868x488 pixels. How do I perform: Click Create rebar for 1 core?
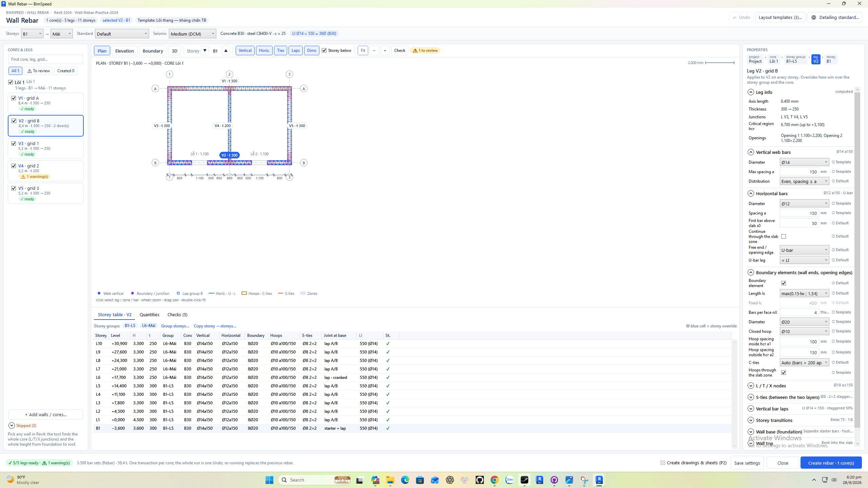tap(831, 463)
